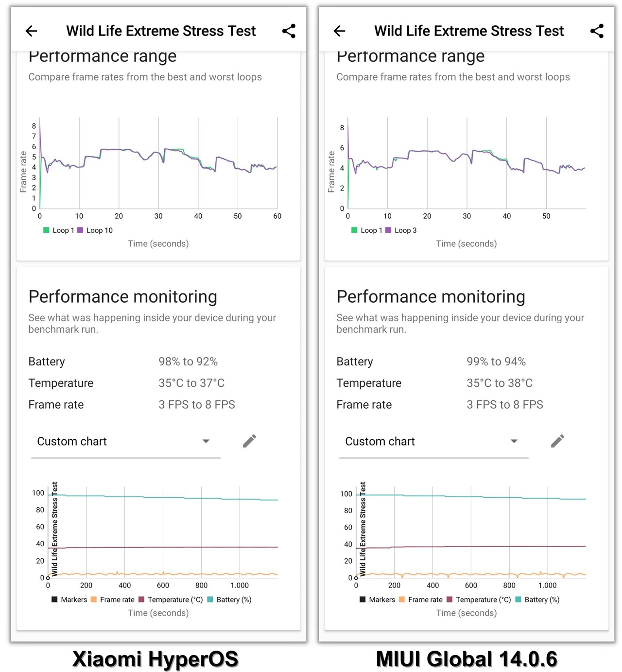
Task: Edit custom chart with right pencil icon
Action: pos(557,441)
